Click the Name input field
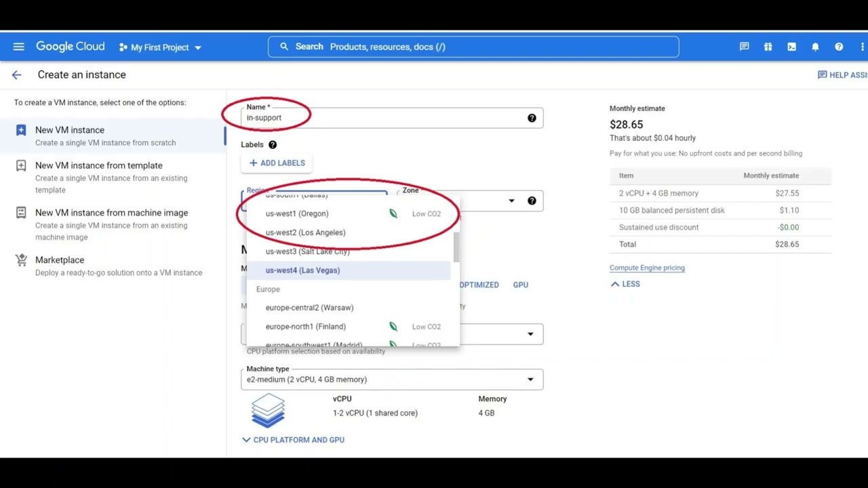 pos(392,118)
